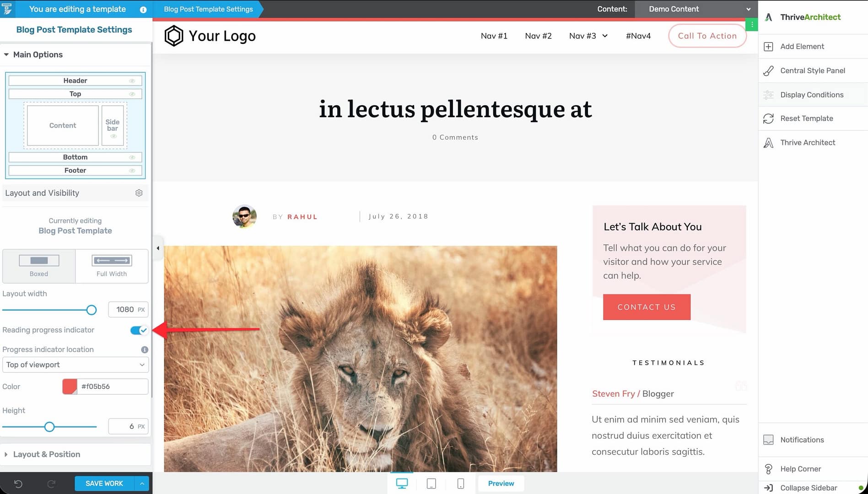Click the progress indicator color swatch

coord(70,387)
